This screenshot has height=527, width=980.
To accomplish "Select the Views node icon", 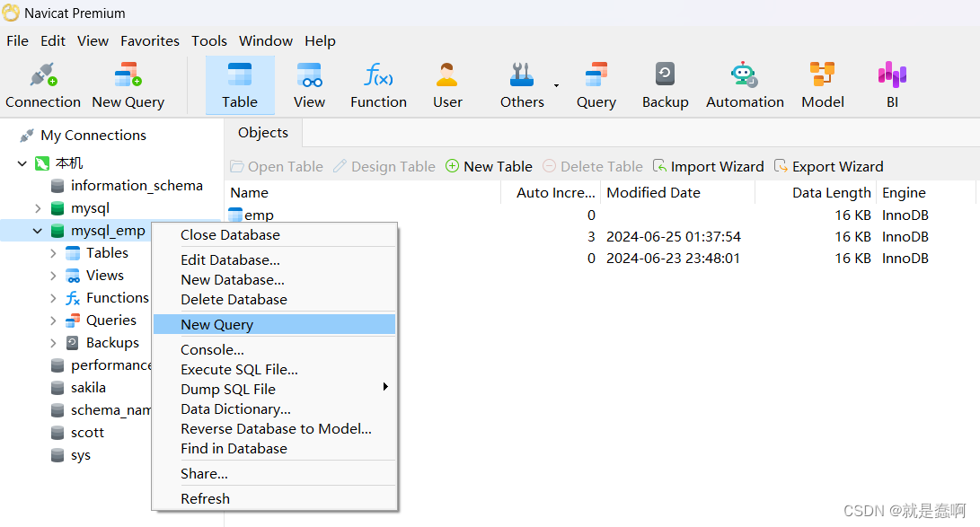I will tap(73, 276).
